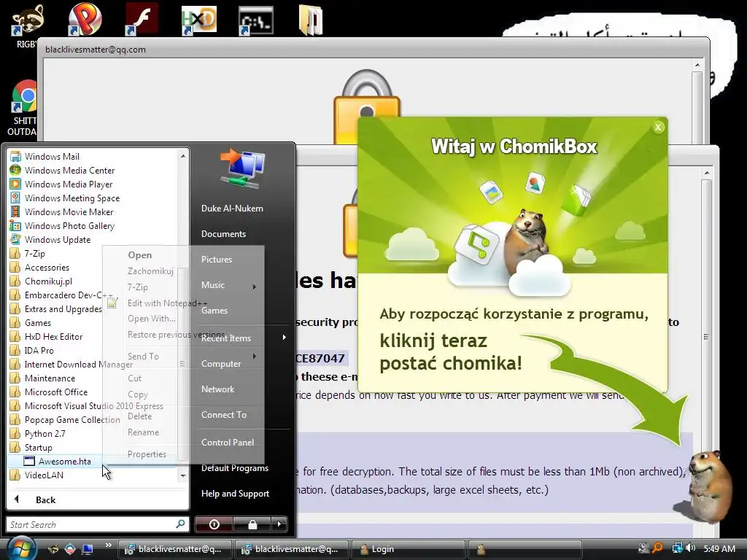The width and height of the screenshot is (747, 560).
Task: Choose Edit with Notepad++ in context menu
Action: coord(167,303)
